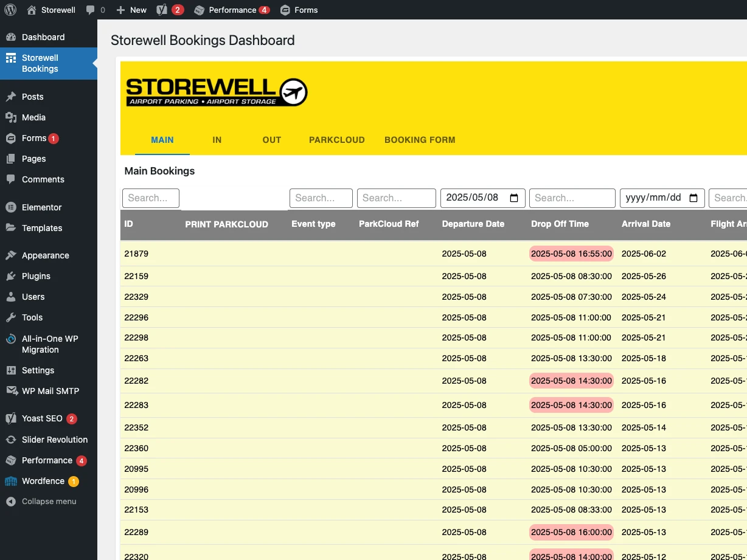Click the plus New content icon

pyautogui.click(x=120, y=10)
